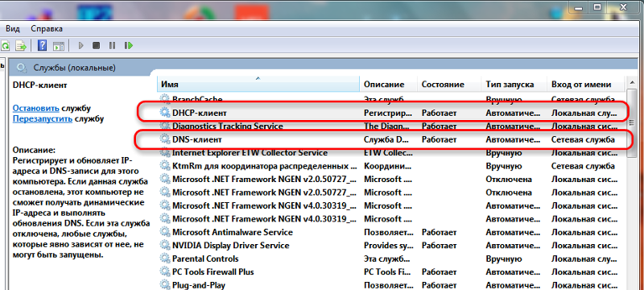Click the Остановить службу link
The width and height of the screenshot is (644, 290).
[36, 109]
